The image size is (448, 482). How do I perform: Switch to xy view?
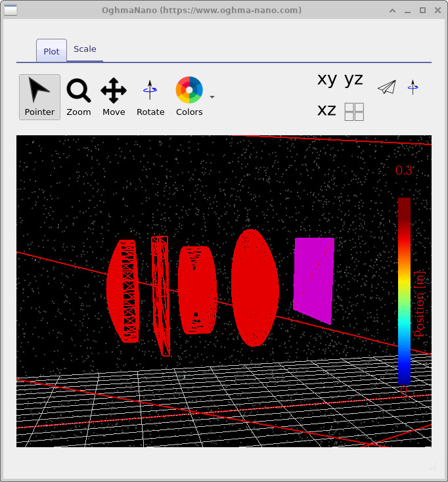tap(327, 79)
